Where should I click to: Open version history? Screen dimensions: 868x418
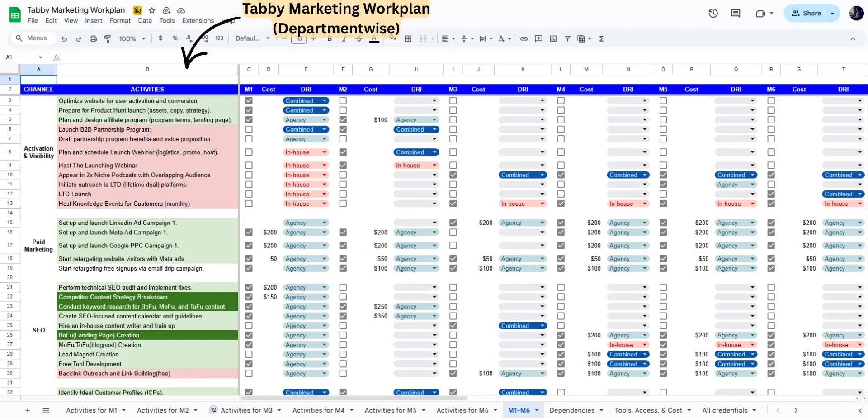713,13
